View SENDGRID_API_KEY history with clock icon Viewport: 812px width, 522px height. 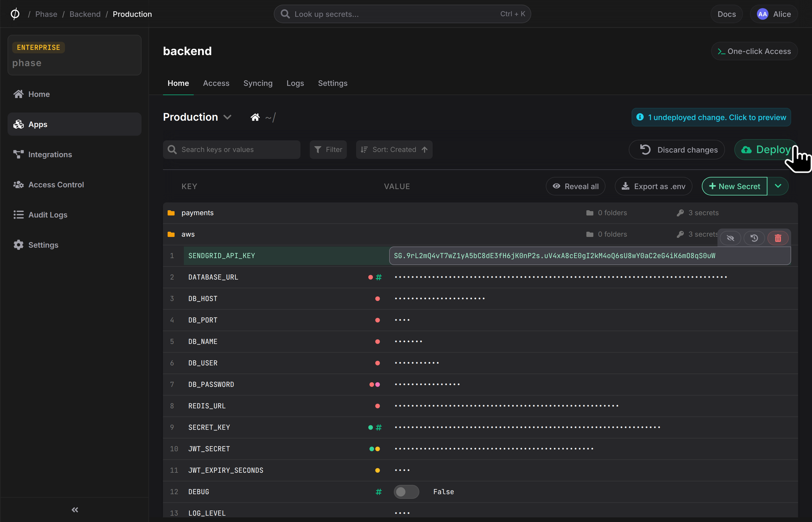pos(754,238)
